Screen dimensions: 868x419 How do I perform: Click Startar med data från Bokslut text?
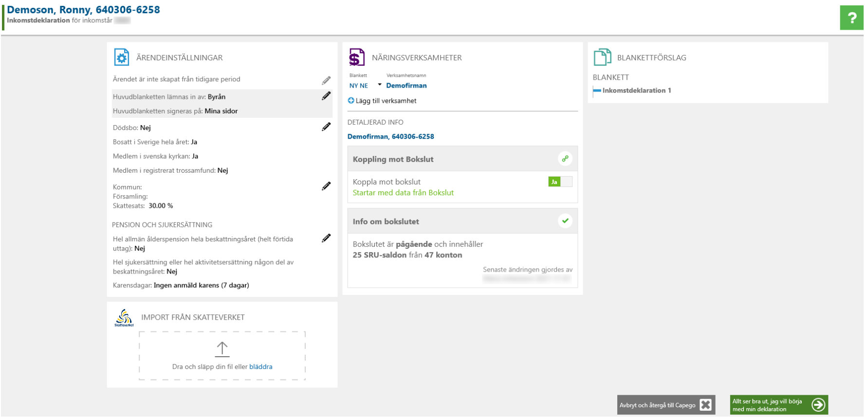(x=403, y=193)
